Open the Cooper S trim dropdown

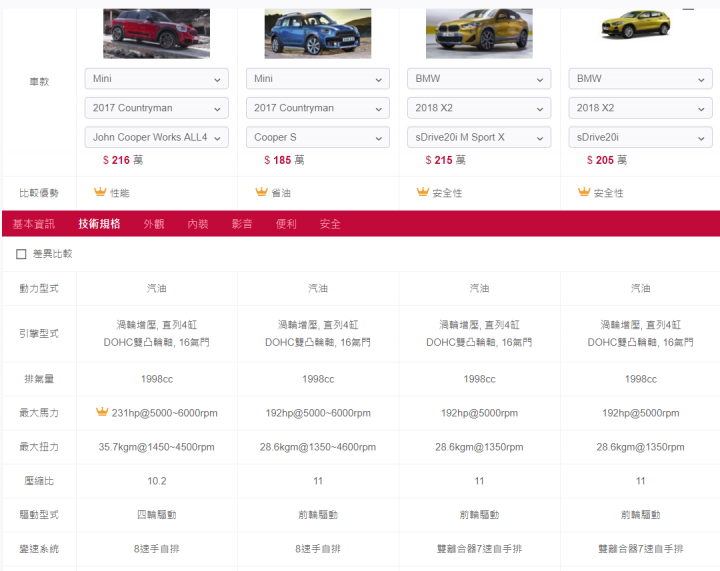318,137
